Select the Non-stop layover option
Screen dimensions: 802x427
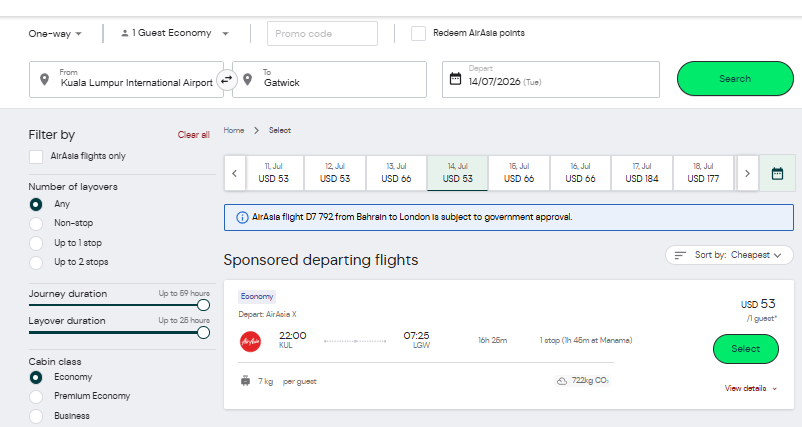pyautogui.click(x=36, y=223)
